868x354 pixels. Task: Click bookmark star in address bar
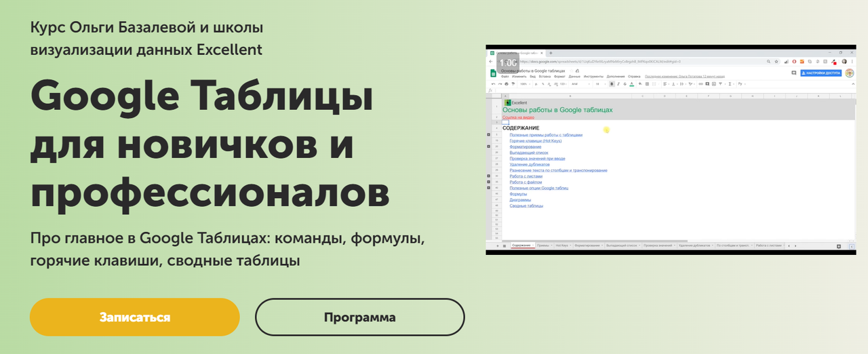776,62
